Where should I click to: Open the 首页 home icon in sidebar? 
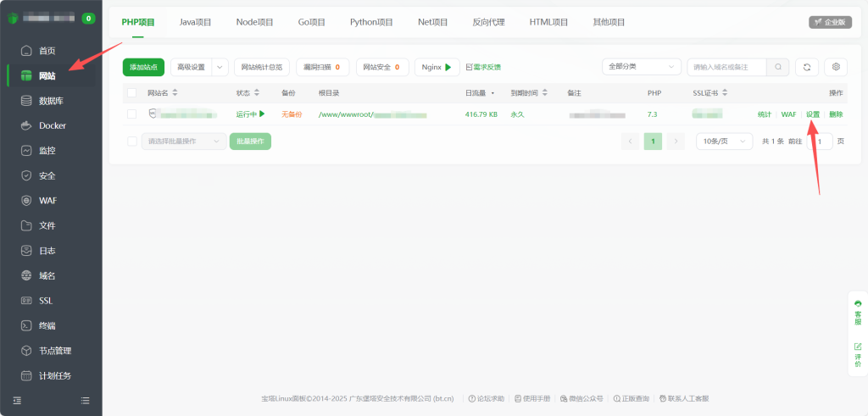[26, 51]
